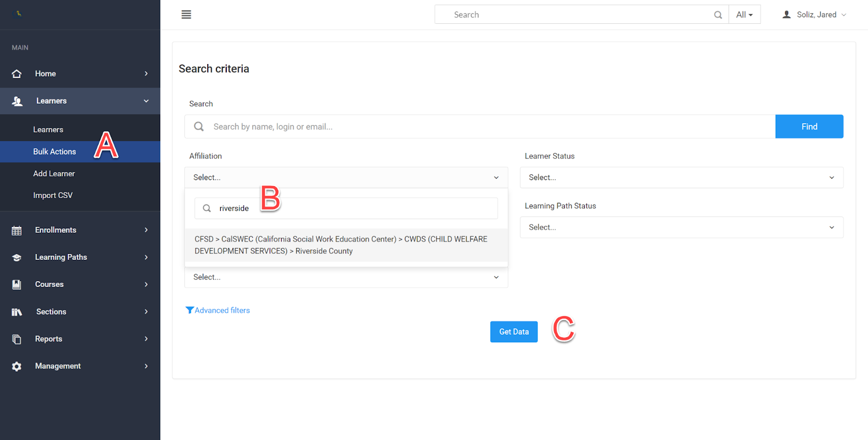The image size is (868, 440).
Task: Open the Learner Status dropdown
Action: click(681, 177)
